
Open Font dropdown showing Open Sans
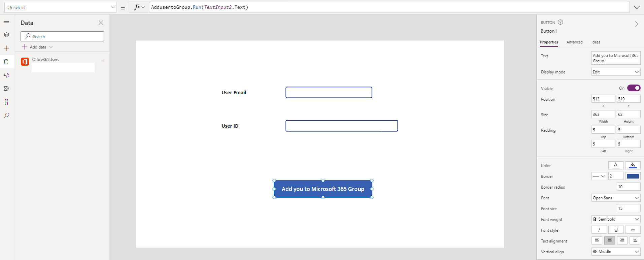tap(616, 198)
